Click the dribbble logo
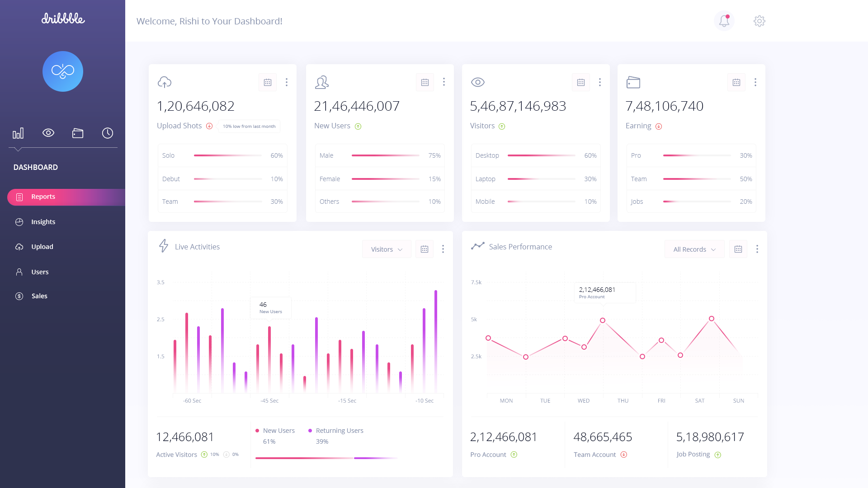The image size is (868, 488). click(62, 19)
